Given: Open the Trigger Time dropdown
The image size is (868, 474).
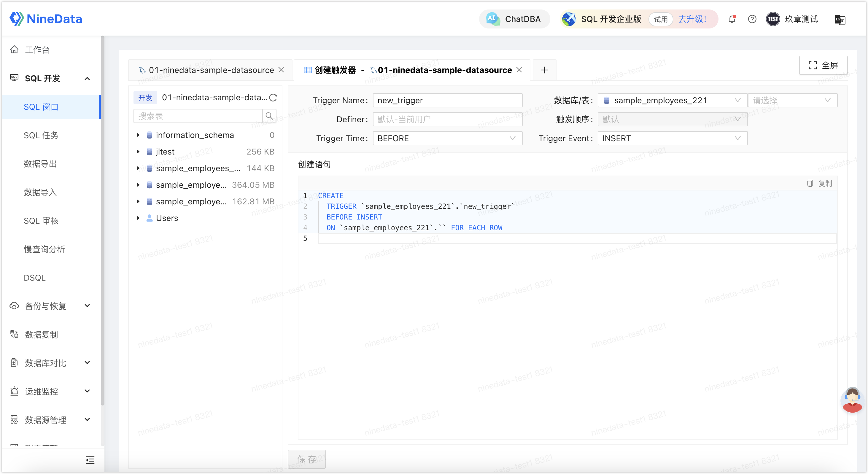Looking at the screenshot, I should (x=447, y=139).
